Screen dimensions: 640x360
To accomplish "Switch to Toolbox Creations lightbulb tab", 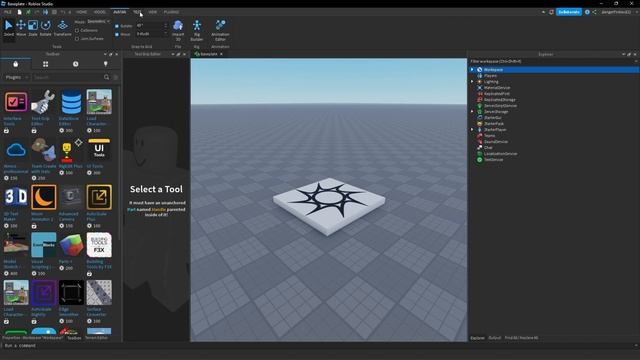I will [x=106, y=64].
